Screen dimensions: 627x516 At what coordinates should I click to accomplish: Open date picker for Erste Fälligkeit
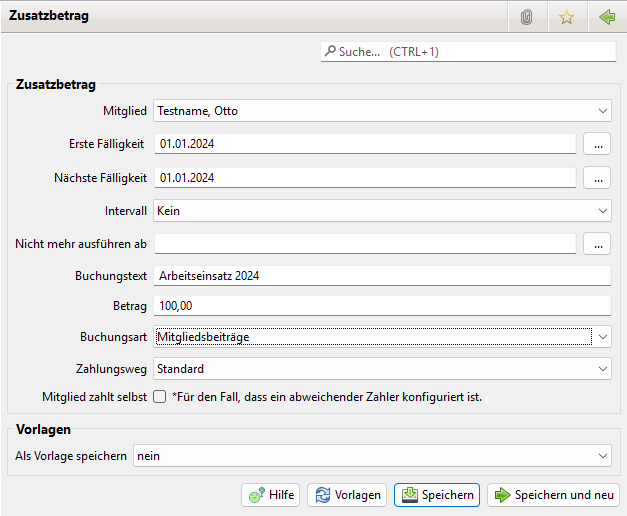[x=597, y=144]
